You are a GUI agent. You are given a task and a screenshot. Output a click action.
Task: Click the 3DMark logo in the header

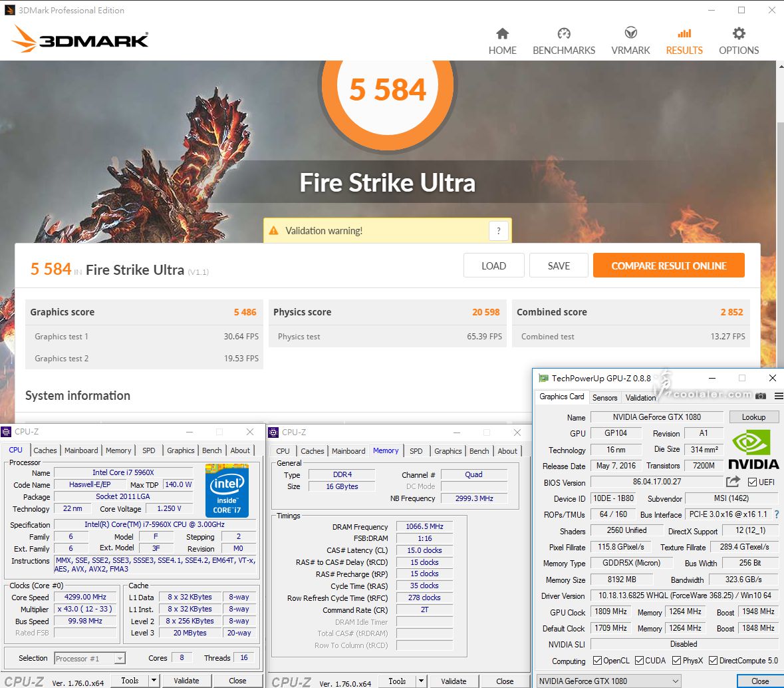(x=80, y=39)
